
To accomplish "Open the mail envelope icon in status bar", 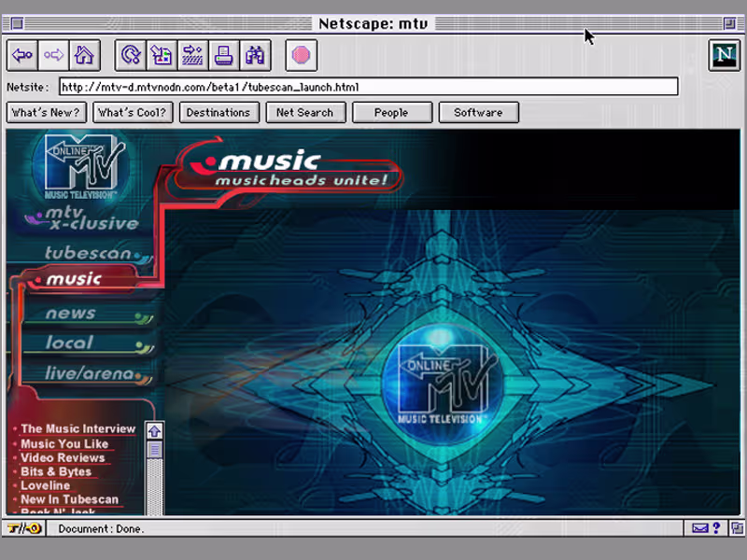I will [701, 528].
